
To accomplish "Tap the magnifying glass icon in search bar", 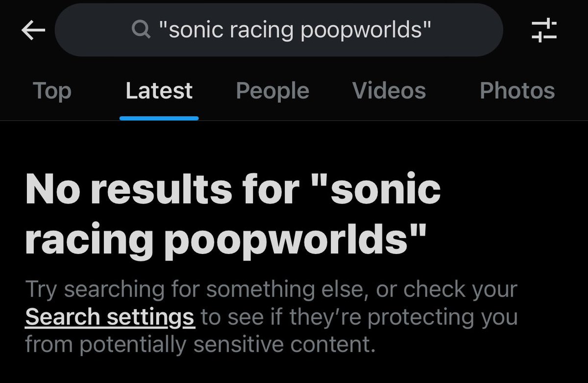I will [142, 31].
